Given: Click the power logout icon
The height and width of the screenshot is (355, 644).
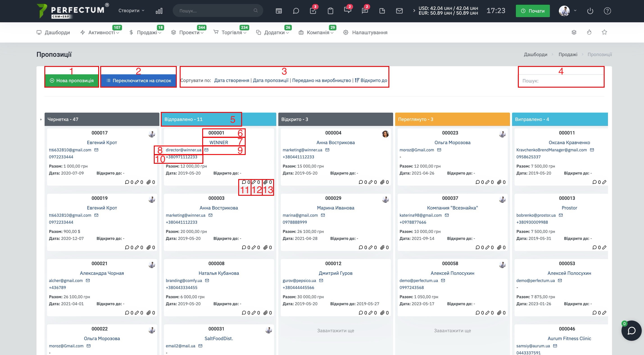Looking at the screenshot, I should (590, 11).
